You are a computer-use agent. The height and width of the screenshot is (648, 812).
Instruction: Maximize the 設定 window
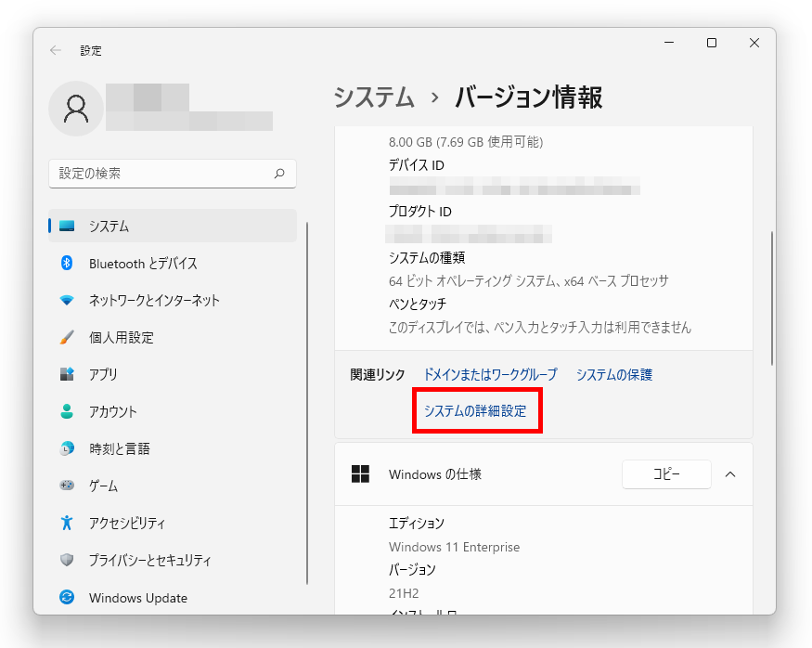(x=712, y=43)
